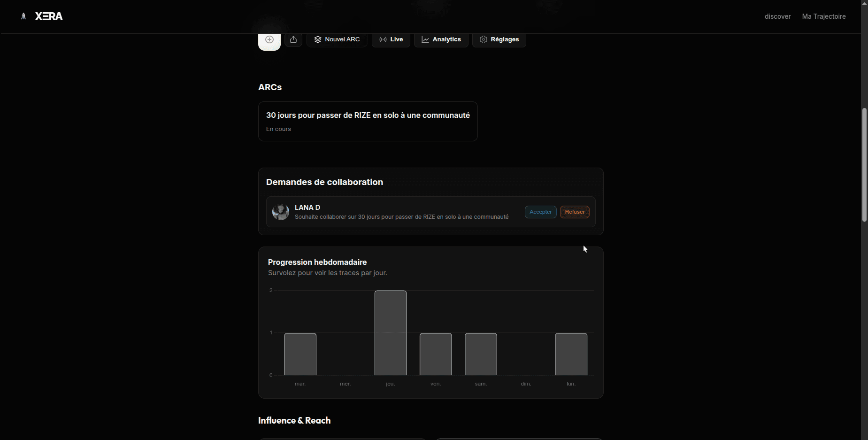Image resolution: width=868 pixels, height=440 pixels.
Task: Click the sam. bar in weekly progression
Action: (480, 354)
